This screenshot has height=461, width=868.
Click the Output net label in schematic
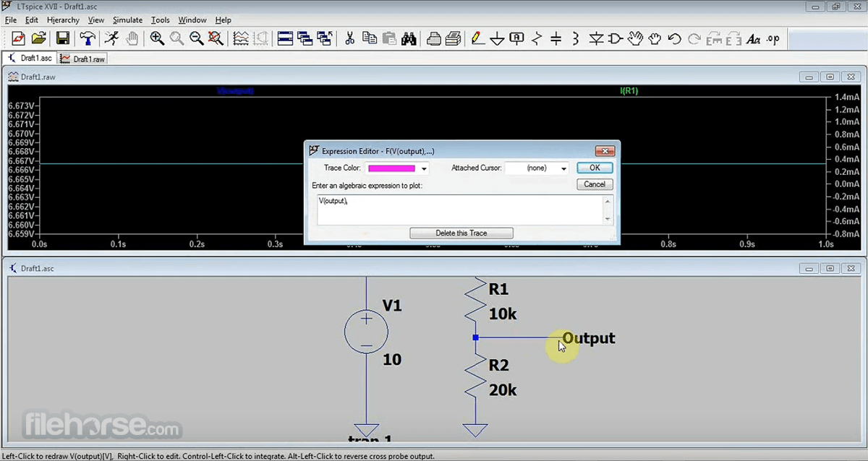589,338
